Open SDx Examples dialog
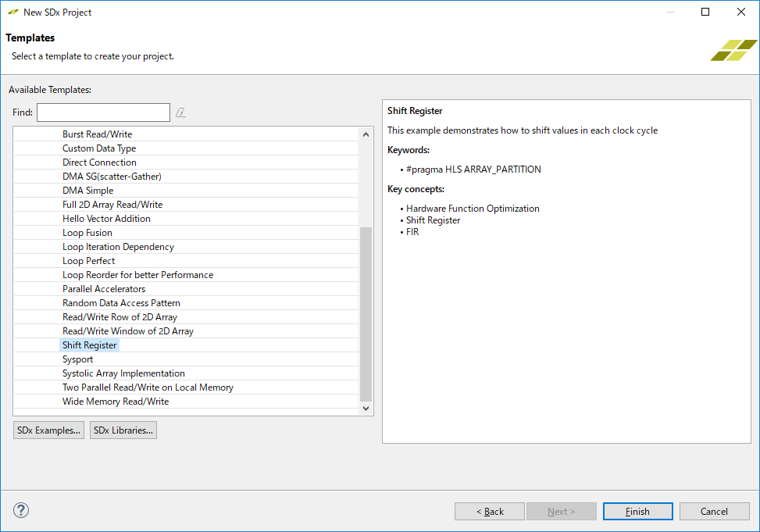 (49, 430)
